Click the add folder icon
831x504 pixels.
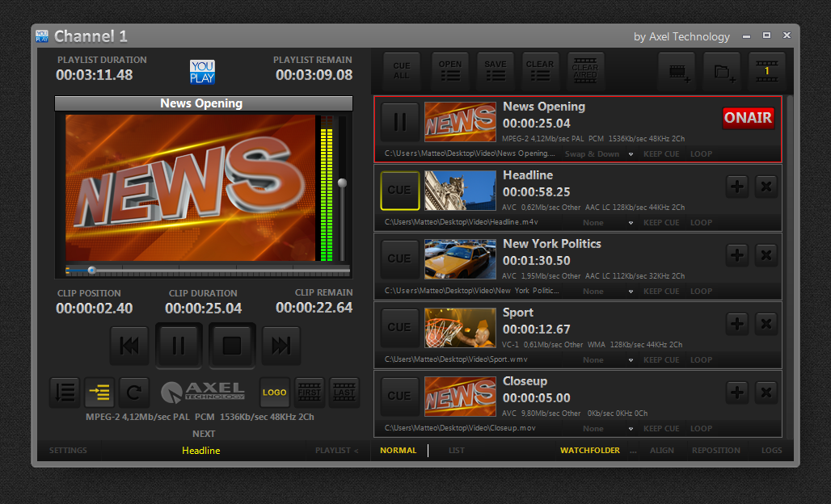tap(722, 72)
